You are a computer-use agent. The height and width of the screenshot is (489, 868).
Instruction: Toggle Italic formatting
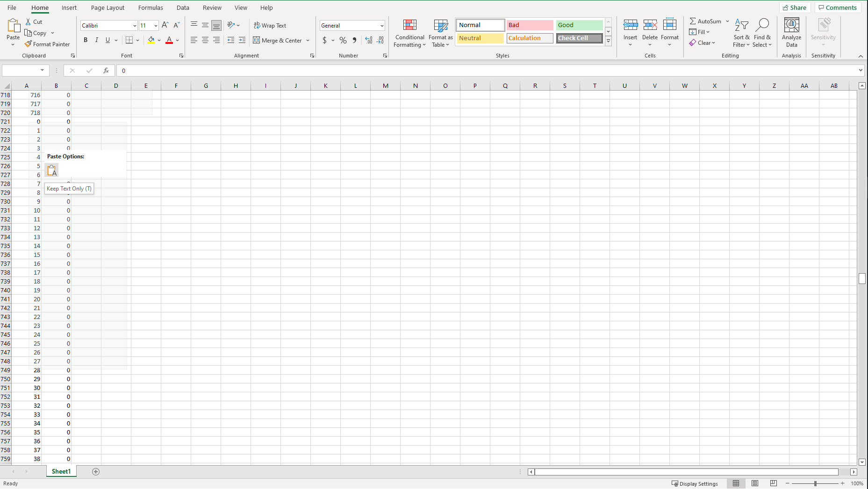pos(96,40)
